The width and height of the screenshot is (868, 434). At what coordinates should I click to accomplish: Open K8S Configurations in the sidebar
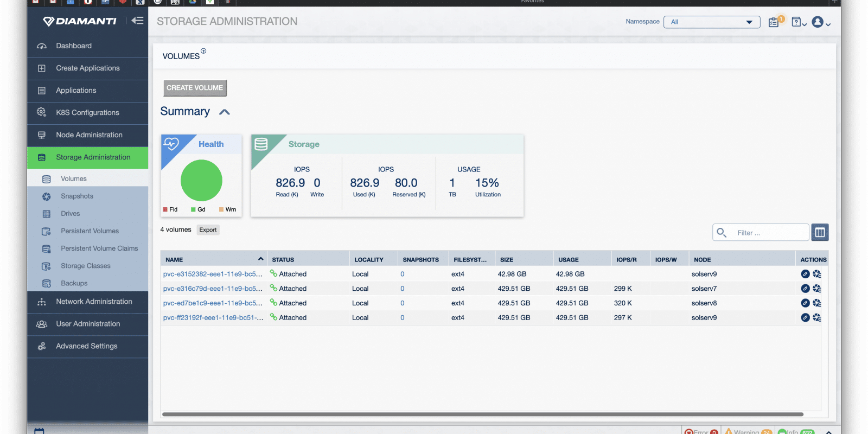point(88,113)
